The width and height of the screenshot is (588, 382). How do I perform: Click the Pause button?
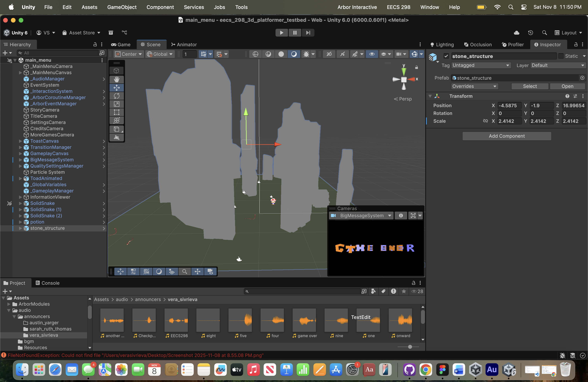(x=295, y=33)
